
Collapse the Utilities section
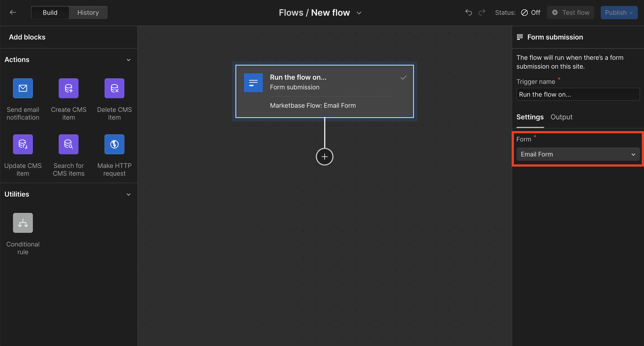pyautogui.click(x=129, y=194)
